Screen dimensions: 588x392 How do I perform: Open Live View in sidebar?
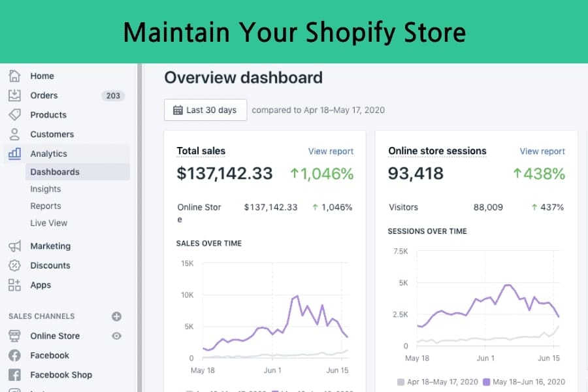[49, 223]
